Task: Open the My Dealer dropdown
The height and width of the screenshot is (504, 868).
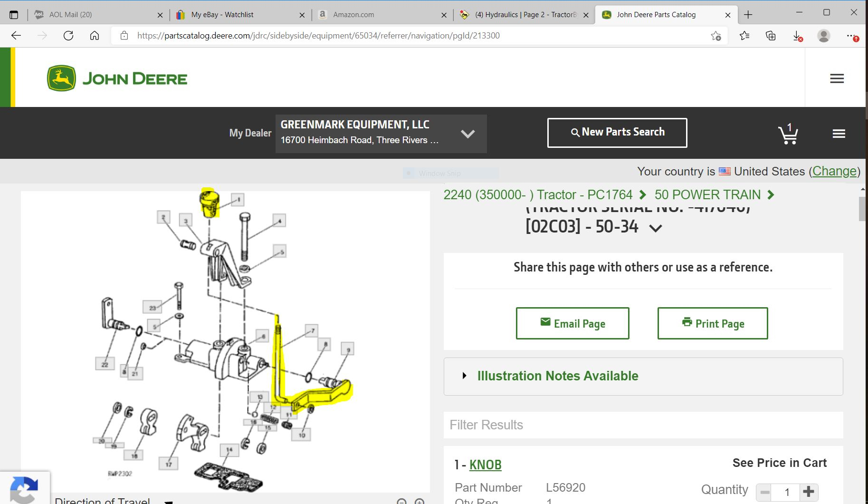Action: (381, 134)
